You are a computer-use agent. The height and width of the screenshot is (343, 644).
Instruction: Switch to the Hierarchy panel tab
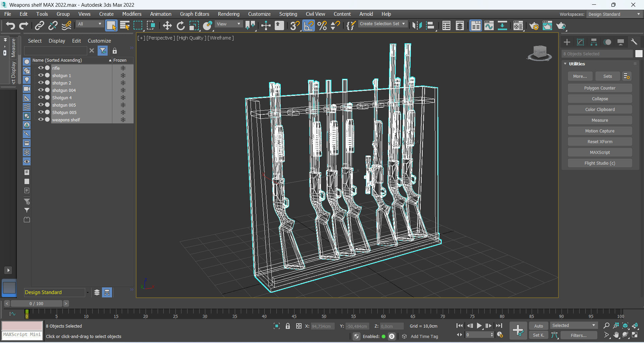click(x=594, y=42)
